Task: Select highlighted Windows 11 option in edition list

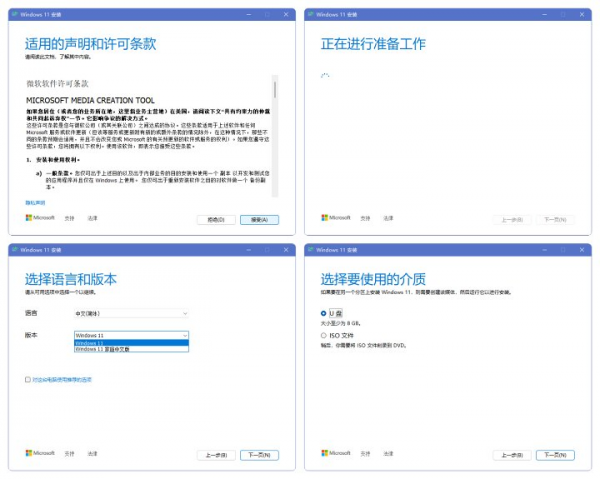Action: coord(131,343)
